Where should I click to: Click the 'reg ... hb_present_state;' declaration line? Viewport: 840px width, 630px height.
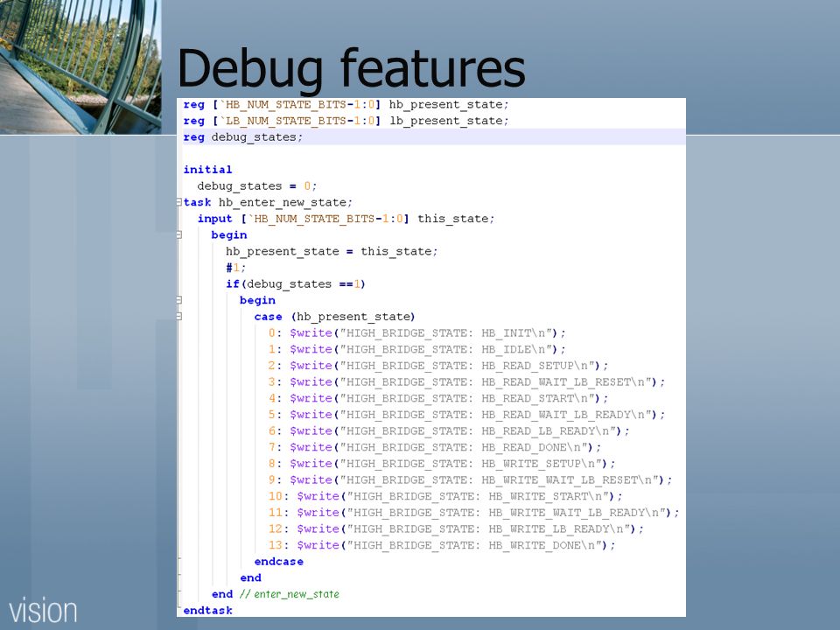[346, 104]
